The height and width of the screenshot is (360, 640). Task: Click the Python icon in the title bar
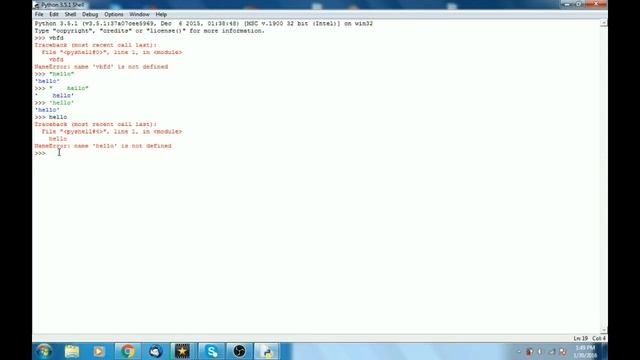(x=37, y=5)
